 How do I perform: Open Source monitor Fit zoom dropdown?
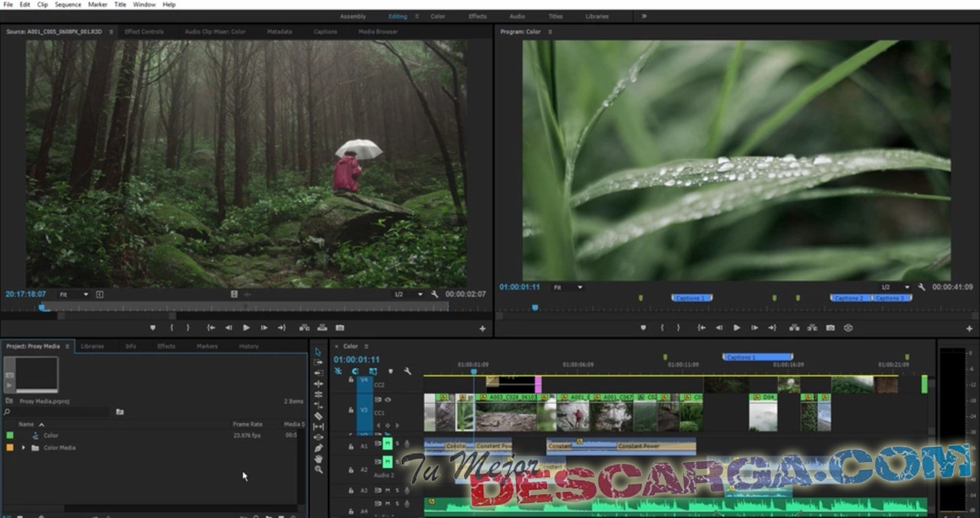tap(73, 294)
